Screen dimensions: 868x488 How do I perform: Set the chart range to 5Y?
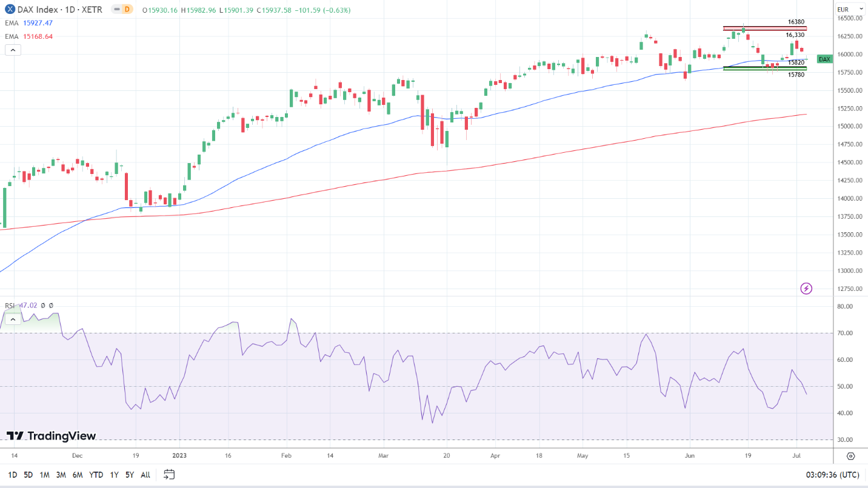tap(130, 475)
